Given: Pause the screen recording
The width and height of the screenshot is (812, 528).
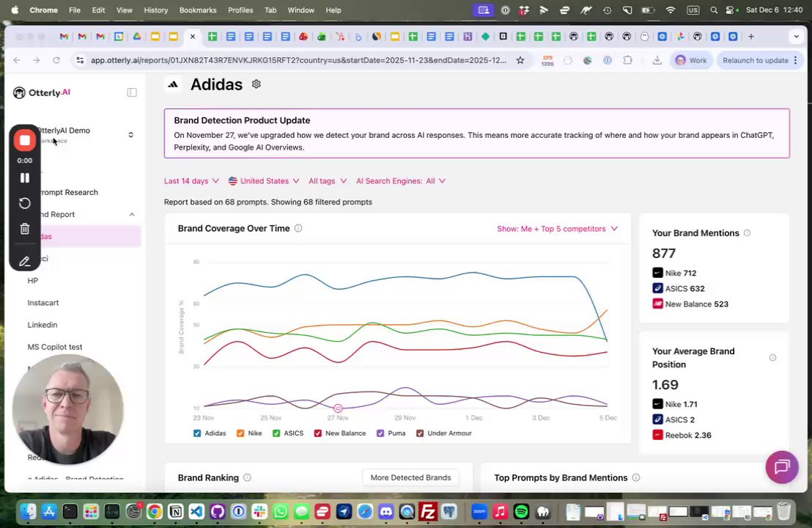Looking at the screenshot, I should click(x=24, y=177).
